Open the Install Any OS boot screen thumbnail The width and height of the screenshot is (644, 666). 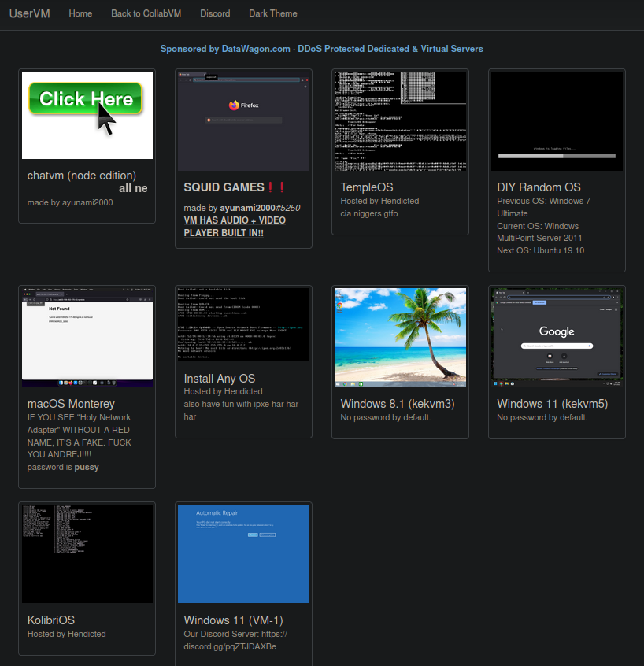(x=243, y=324)
